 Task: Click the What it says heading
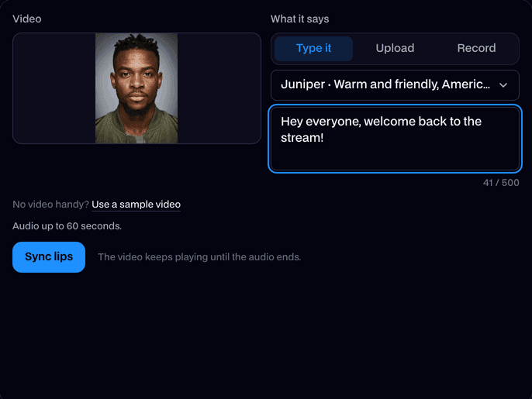pos(299,19)
